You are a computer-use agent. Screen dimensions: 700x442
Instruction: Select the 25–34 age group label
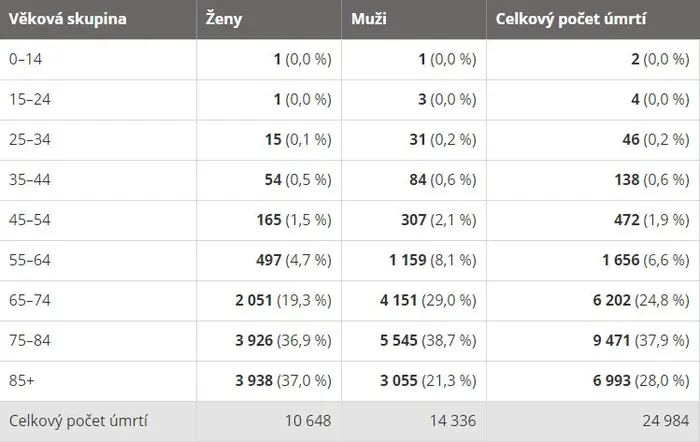click(x=29, y=139)
